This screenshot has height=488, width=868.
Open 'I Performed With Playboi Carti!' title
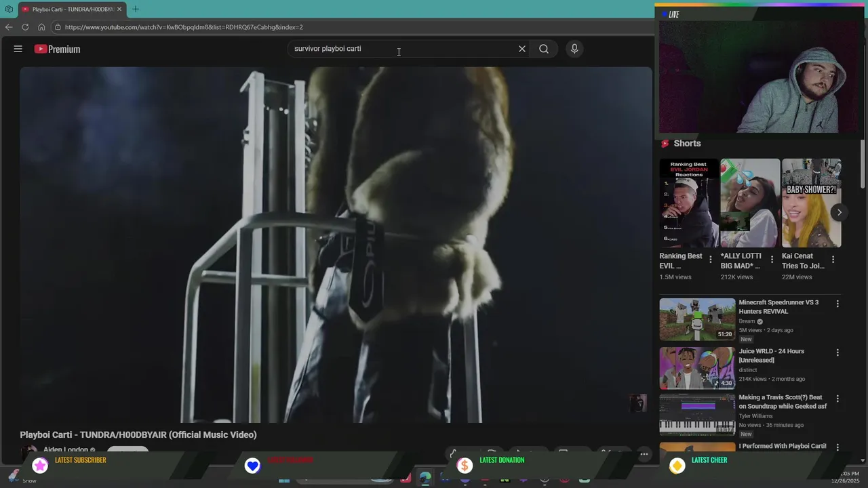click(x=783, y=446)
